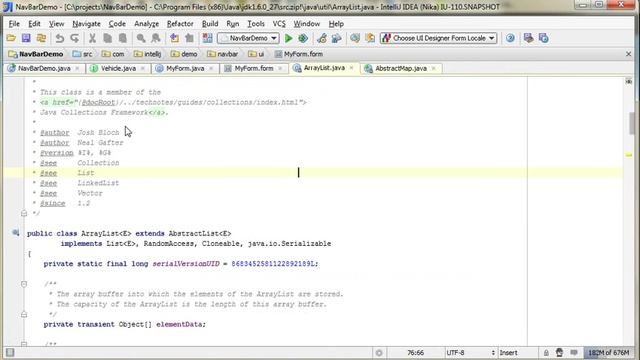Click the Copy toolbar icon
The height and width of the screenshot is (360, 640).
108,38
